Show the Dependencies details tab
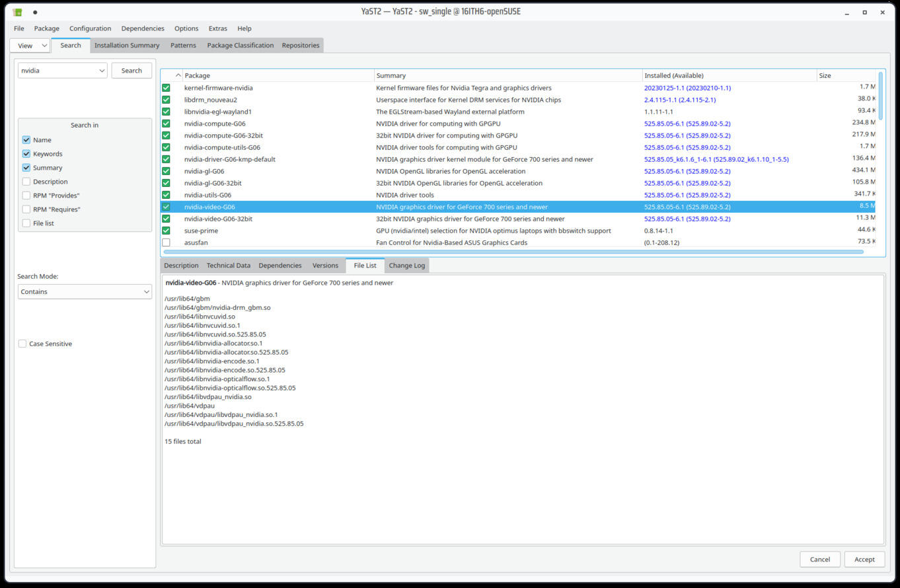 coord(280,266)
